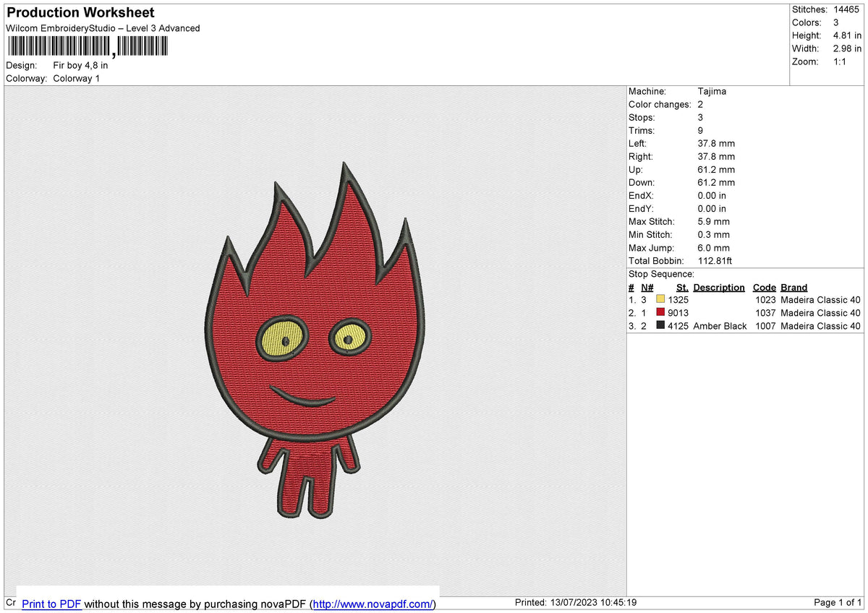Click thread code 1007

click(x=765, y=326)
